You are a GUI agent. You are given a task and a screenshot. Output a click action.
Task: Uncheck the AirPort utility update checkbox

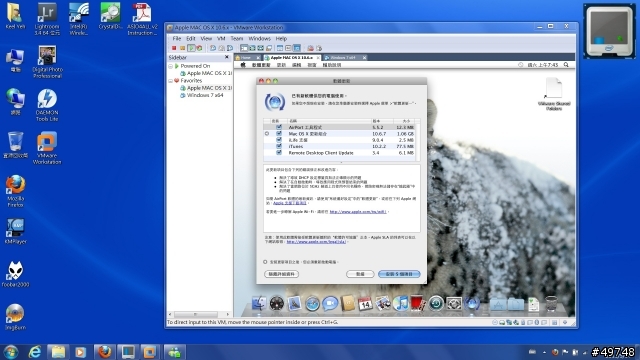[x=279, y=127]
